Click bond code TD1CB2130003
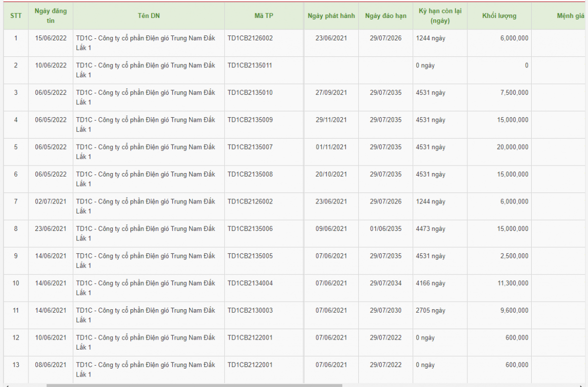Viewport: 588px width, 387px height. 250,310
